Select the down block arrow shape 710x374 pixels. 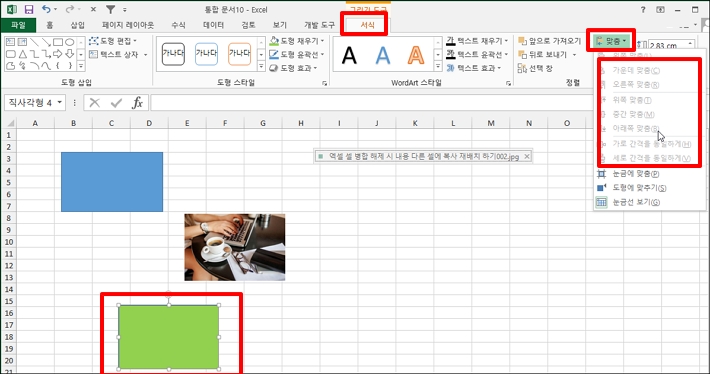click(69, 54)
